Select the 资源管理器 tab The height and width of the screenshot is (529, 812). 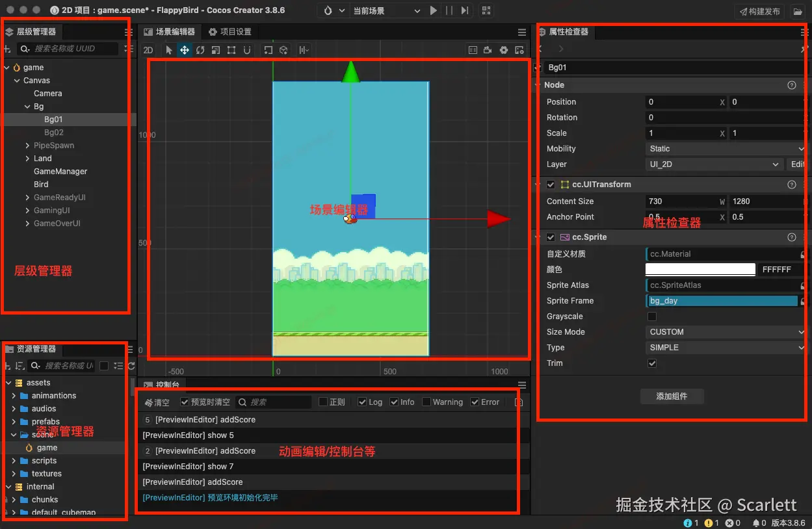tap(31, 349)
